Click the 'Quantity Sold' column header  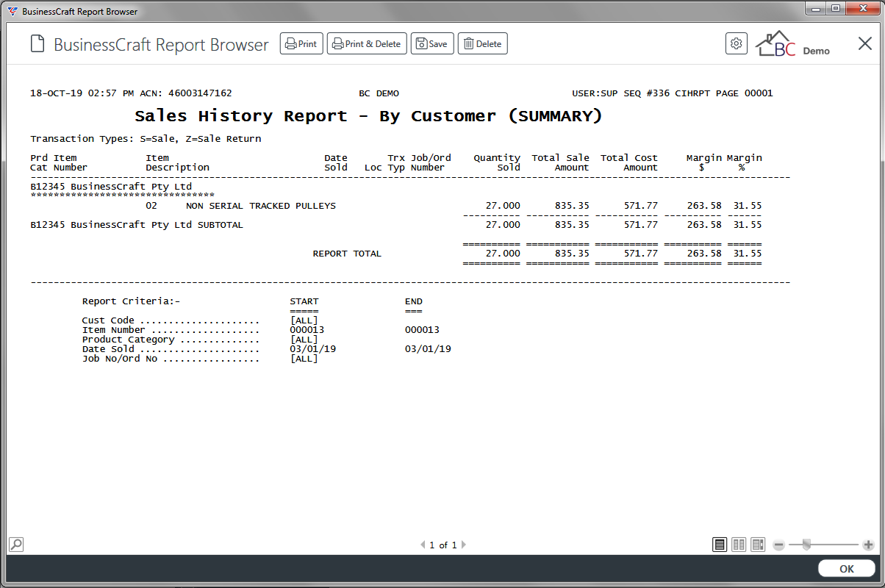tap(497, 162)
